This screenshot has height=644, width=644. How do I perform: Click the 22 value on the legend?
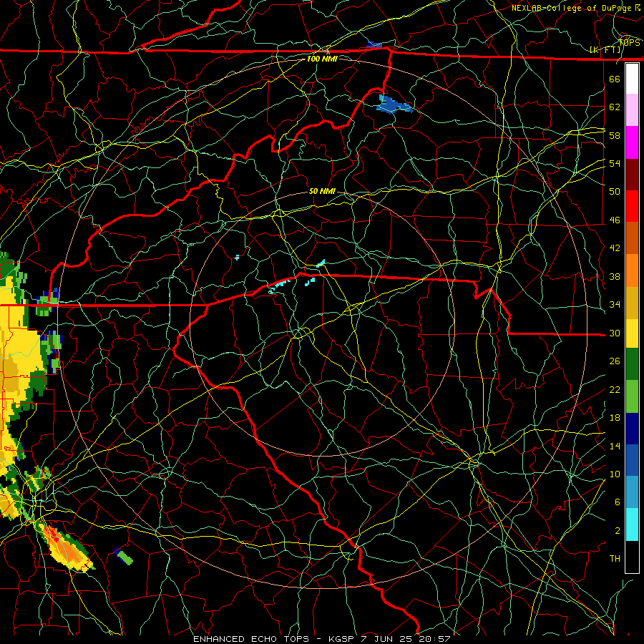pos(615,389)
